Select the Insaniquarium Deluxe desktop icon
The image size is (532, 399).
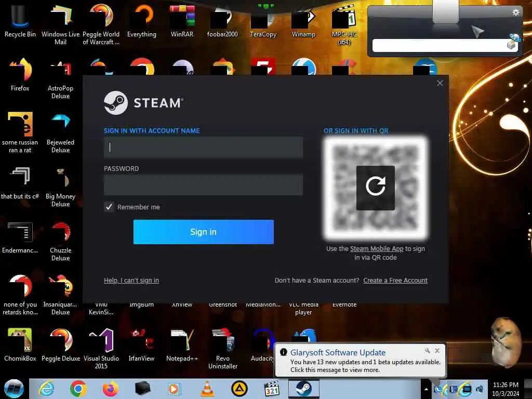(60, 295)
